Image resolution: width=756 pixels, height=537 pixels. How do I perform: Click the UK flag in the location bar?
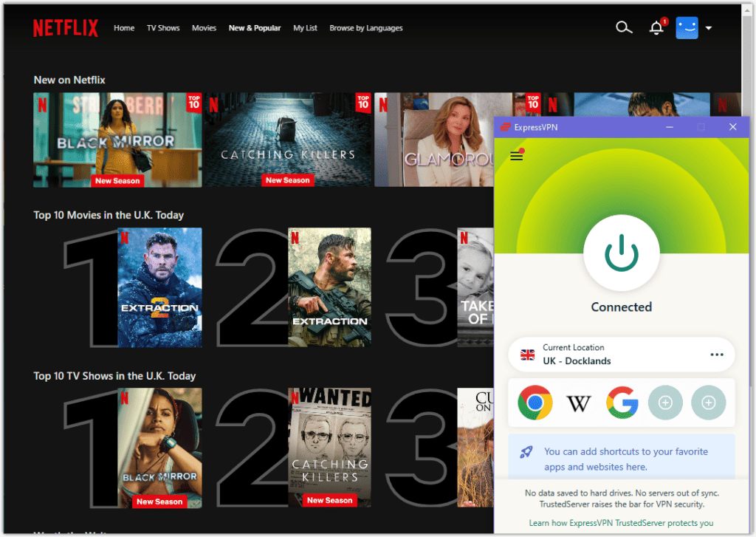tap(527, 355)
